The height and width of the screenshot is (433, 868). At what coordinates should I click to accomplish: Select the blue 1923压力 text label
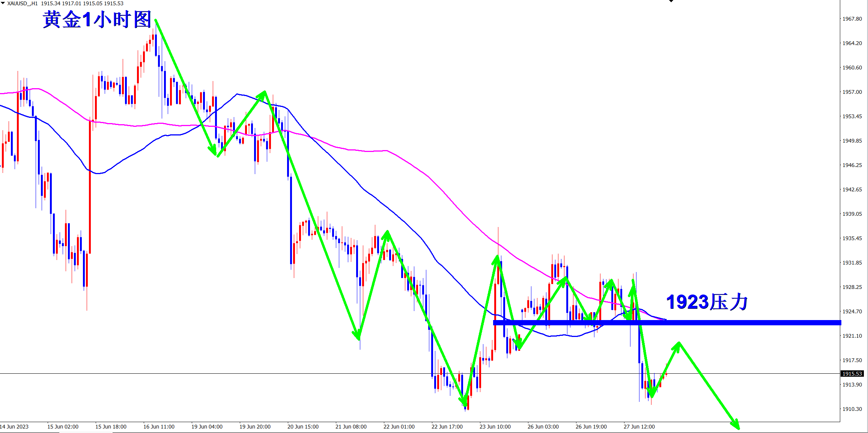(707, 302)
